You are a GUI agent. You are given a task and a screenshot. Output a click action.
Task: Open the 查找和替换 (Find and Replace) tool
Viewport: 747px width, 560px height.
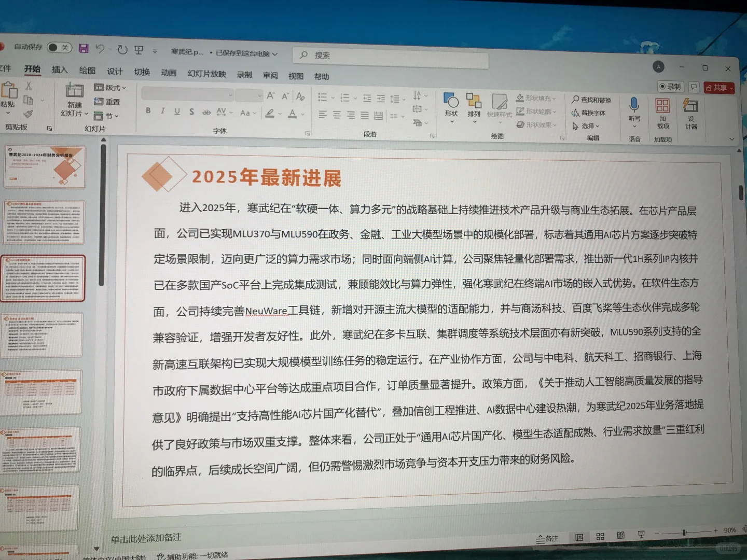(591, 99)
